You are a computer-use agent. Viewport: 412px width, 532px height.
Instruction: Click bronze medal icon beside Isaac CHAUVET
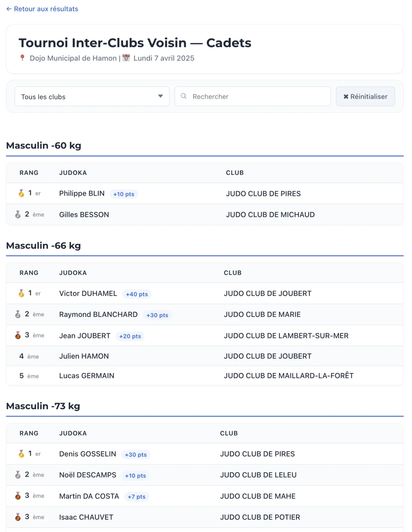(x=18, y=517)
